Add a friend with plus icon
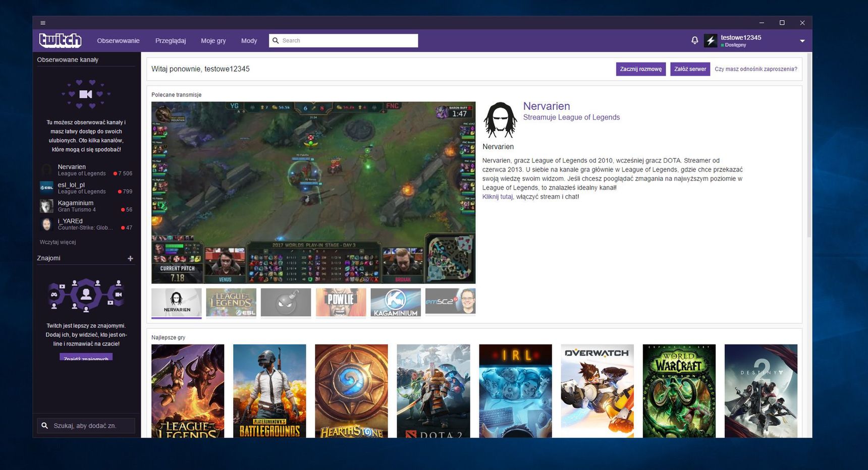The height and width of the screenshot is (470, 868). click(x=130, y=258)
